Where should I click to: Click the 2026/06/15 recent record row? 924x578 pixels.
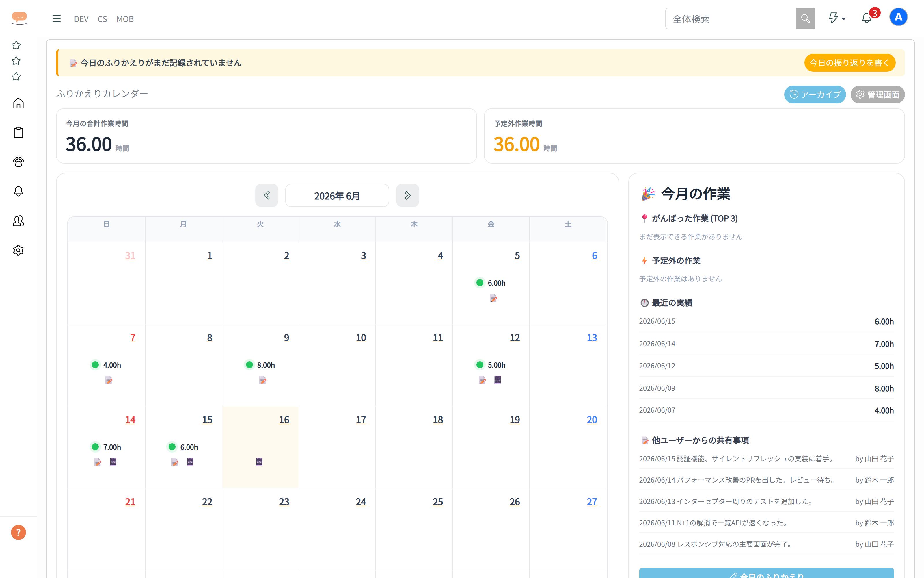click(766, 321)
